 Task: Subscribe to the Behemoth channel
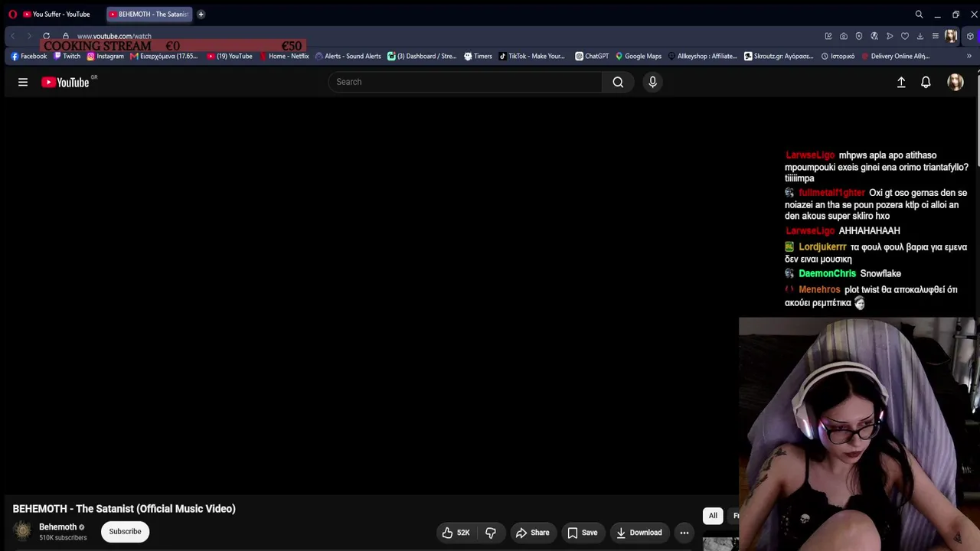pyautogui.click(x=125, y=531)
